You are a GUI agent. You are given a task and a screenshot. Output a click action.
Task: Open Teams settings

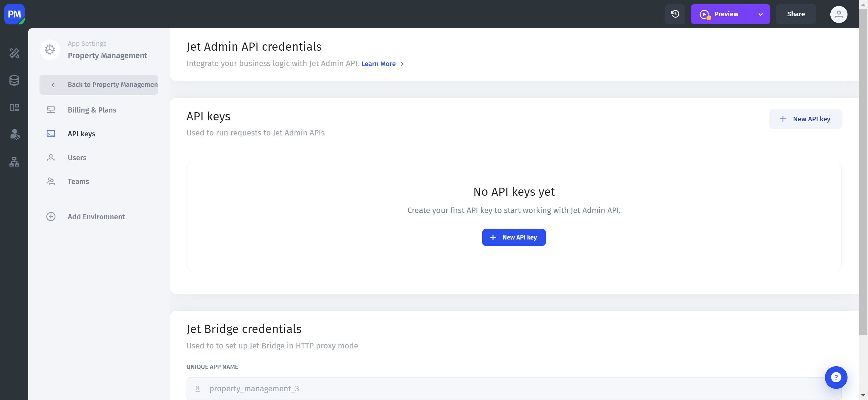tap(99, 182)
